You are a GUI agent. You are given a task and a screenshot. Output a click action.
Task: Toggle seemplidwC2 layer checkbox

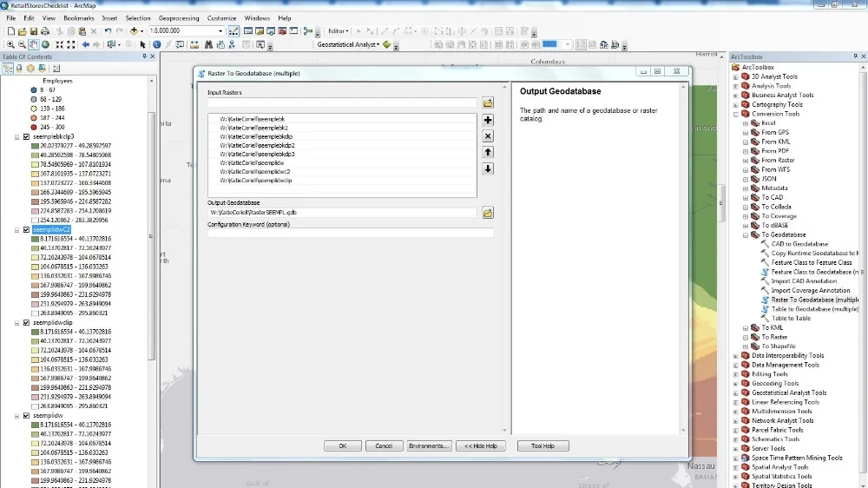tap(26, 230)
